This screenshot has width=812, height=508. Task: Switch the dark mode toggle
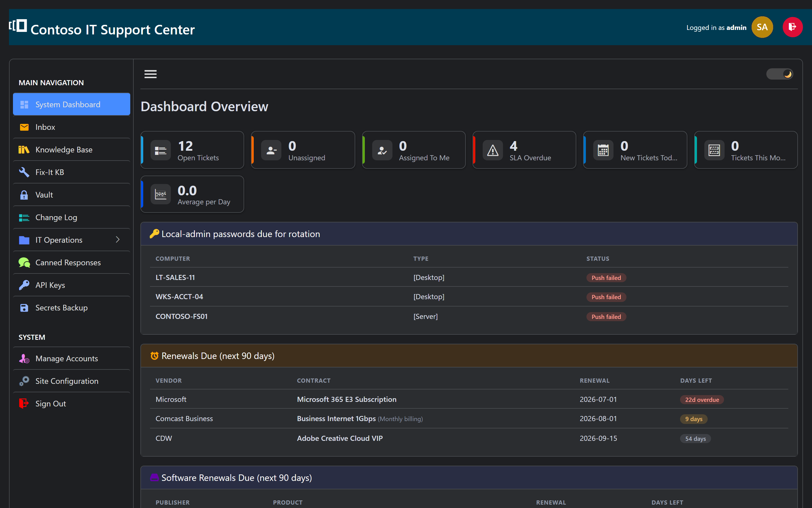click(x=780, y=74)
